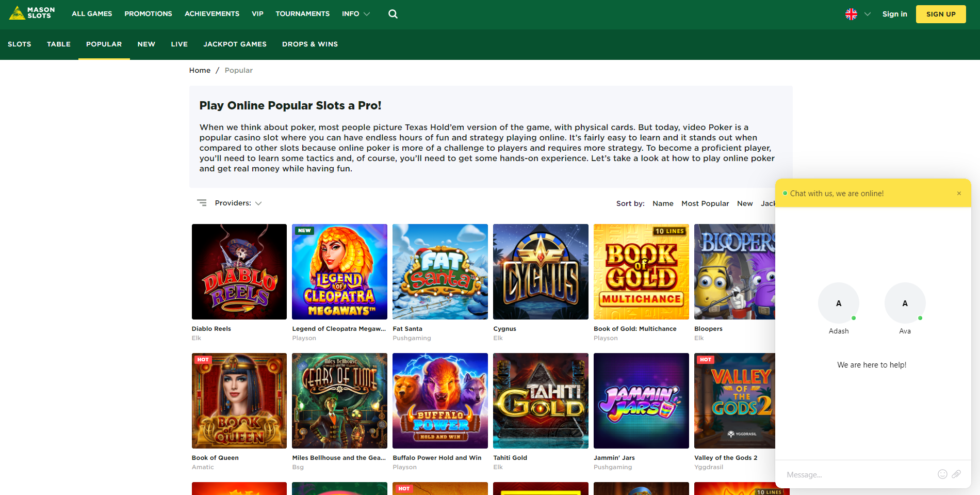Image resolution: width=980 pixels, height=495 pixels.
Task: Open the Achievements page
Action: pos(212,14)
